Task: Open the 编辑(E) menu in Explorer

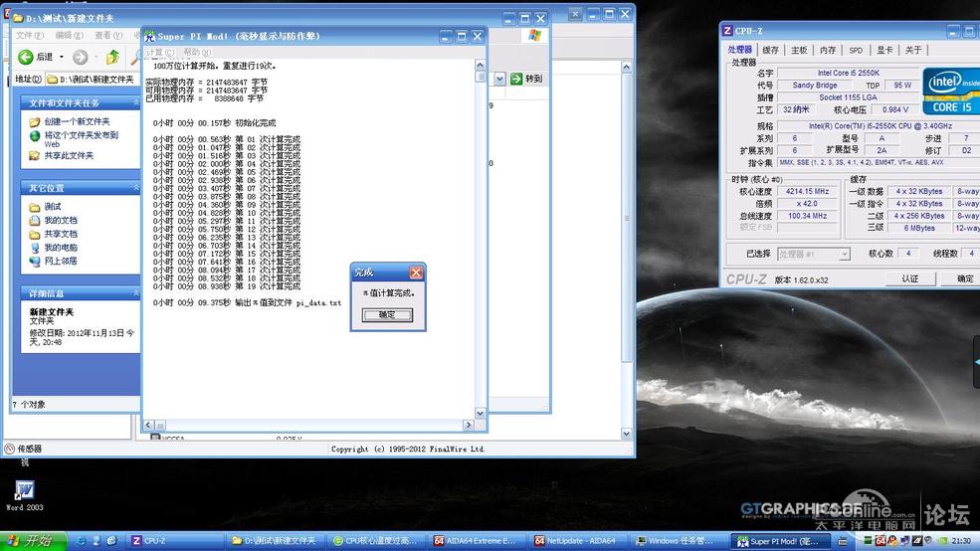Action: tap(69, 36)
